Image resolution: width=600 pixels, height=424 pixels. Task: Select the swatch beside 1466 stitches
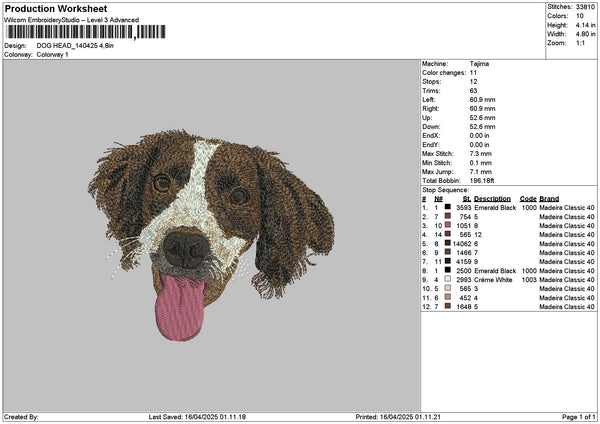pyautogui.click(x=447, y=253)
